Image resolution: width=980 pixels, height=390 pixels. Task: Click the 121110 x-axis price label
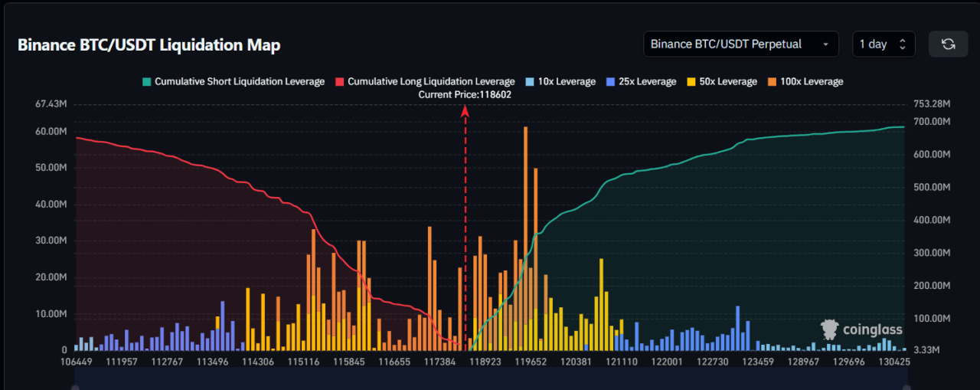[621, 361]
